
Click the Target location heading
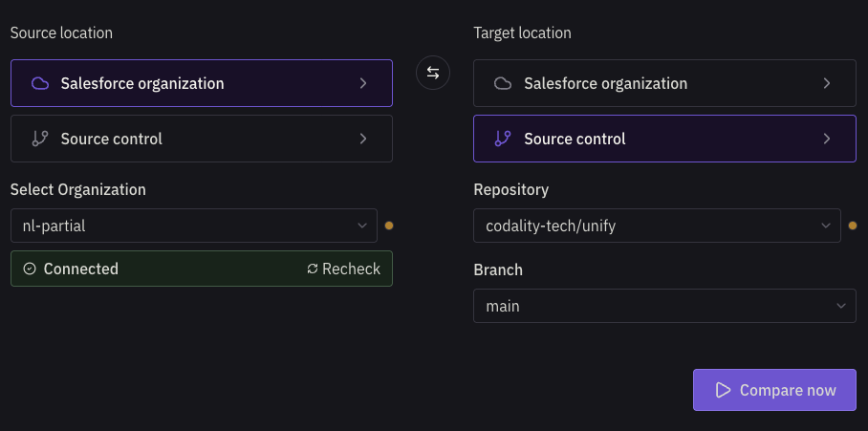(x=523, y=33)
